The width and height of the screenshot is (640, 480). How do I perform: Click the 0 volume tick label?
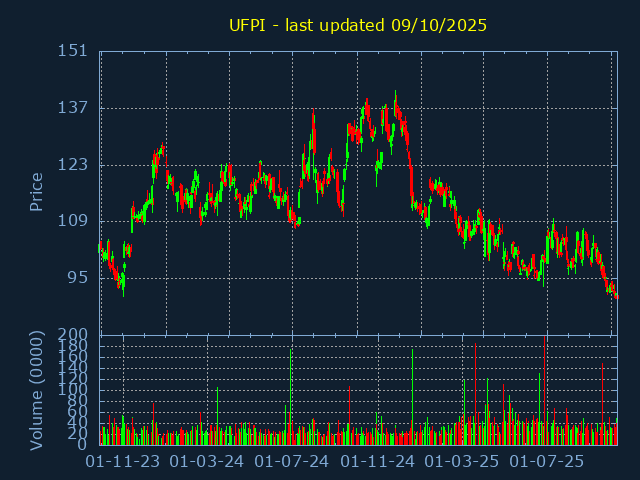click(83, 444)
